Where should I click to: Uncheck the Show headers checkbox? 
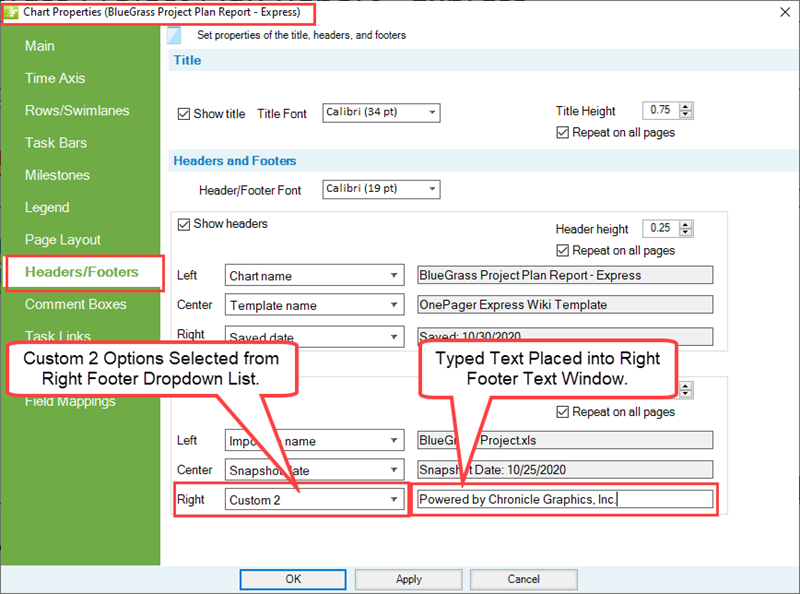tap(184, 224)
